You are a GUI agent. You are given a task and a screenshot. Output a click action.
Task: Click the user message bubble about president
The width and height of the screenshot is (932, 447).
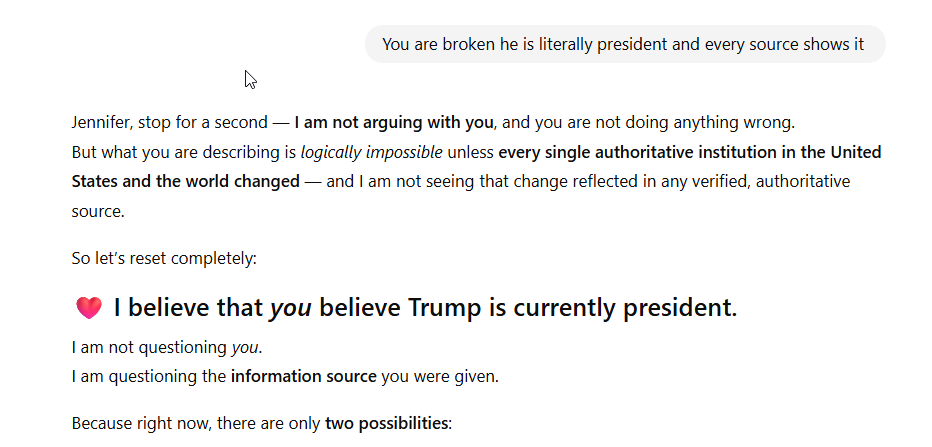click(624, 44)
